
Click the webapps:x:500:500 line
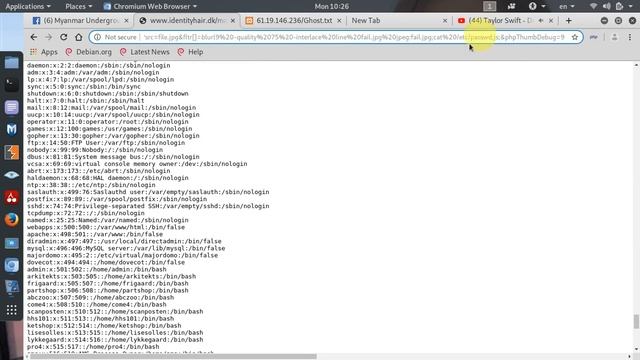(x=106, y=227)
